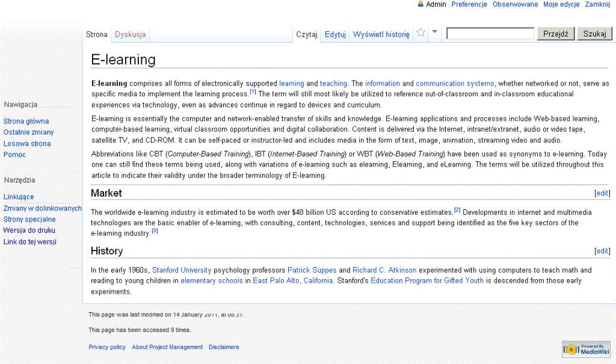The width and height of the screenshot is (616, 364).
Task: Click the Powered by MediaWiki logo
Action: [x=586, y=349]
